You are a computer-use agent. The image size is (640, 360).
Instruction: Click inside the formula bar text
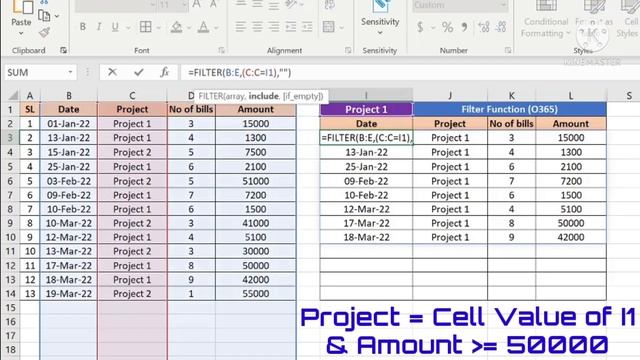tap(240, 72)
